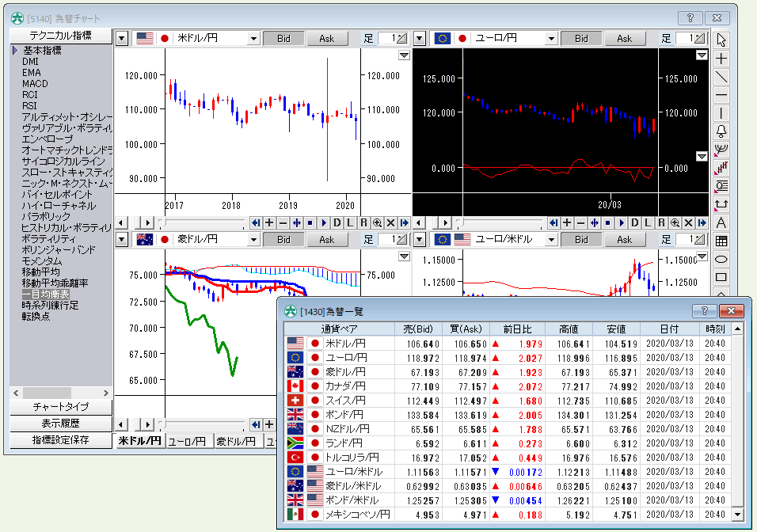Screen dimensions: 757x532
Task: Click the L button on 米ドル/円 chart
Action: (x=351, y=222)
